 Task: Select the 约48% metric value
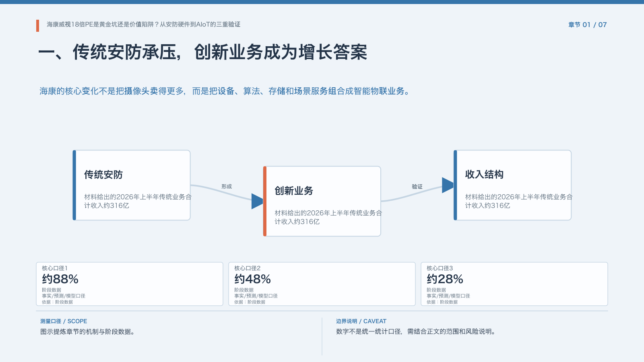coord(252,279)
